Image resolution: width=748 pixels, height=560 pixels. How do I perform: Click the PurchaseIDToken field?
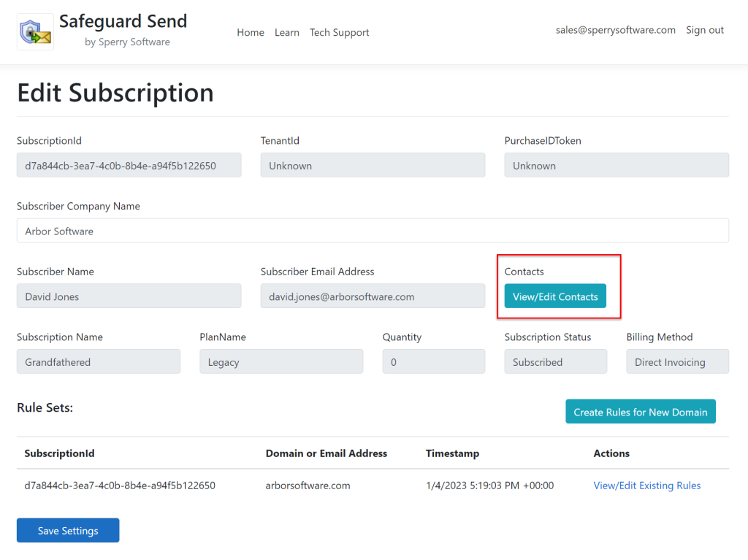(617, 166)
